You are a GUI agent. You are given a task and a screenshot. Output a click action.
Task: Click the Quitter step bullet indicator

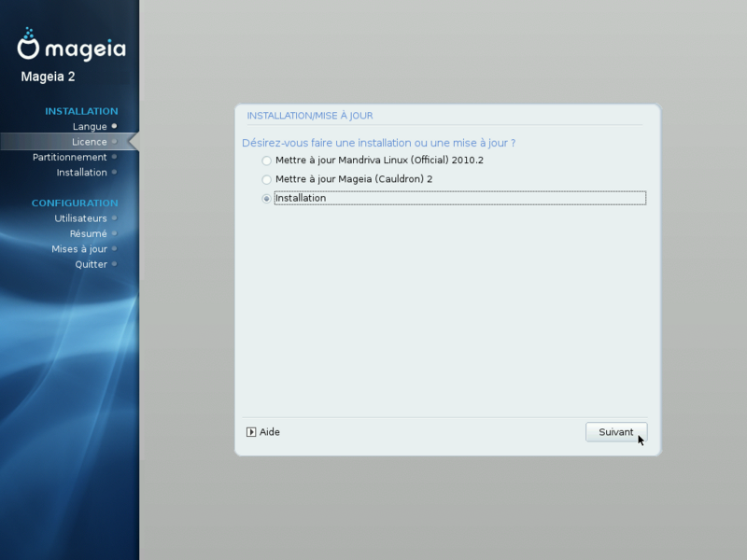point(114,264)
